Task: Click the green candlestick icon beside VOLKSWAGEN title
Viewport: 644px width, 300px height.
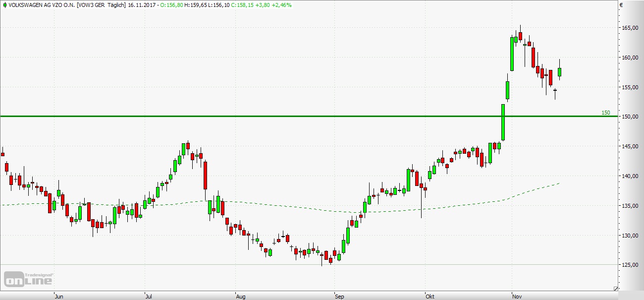Action: pos(4,5)
